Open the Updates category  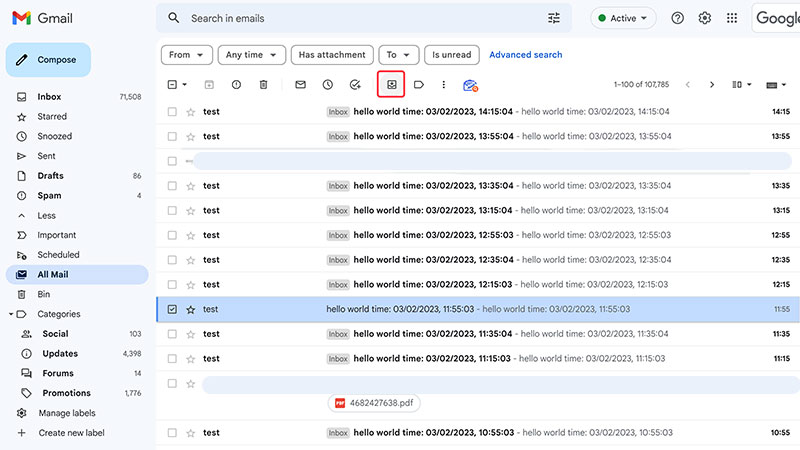[77, 354]
